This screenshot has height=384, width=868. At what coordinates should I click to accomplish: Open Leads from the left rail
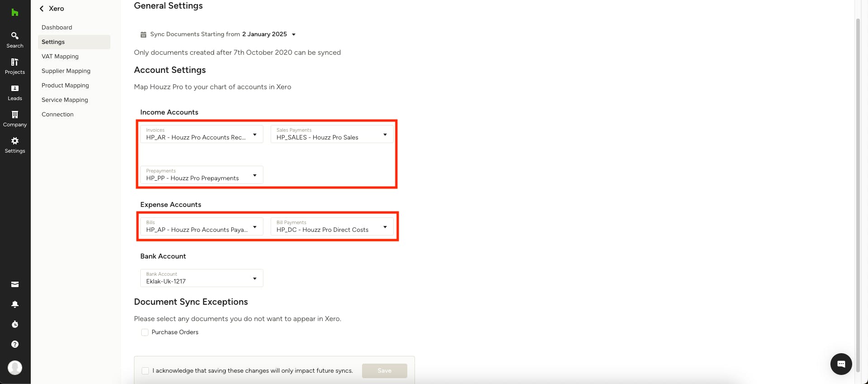pos(15,92)
